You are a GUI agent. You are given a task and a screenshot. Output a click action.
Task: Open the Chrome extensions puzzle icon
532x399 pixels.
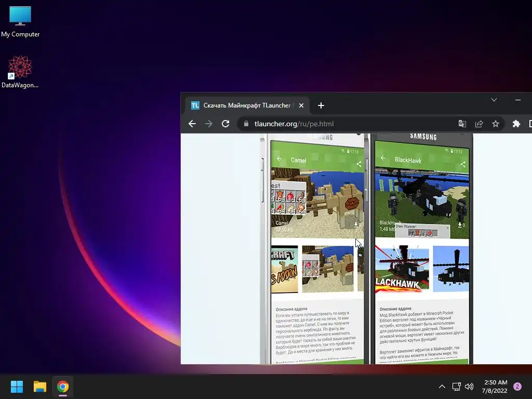516,124
